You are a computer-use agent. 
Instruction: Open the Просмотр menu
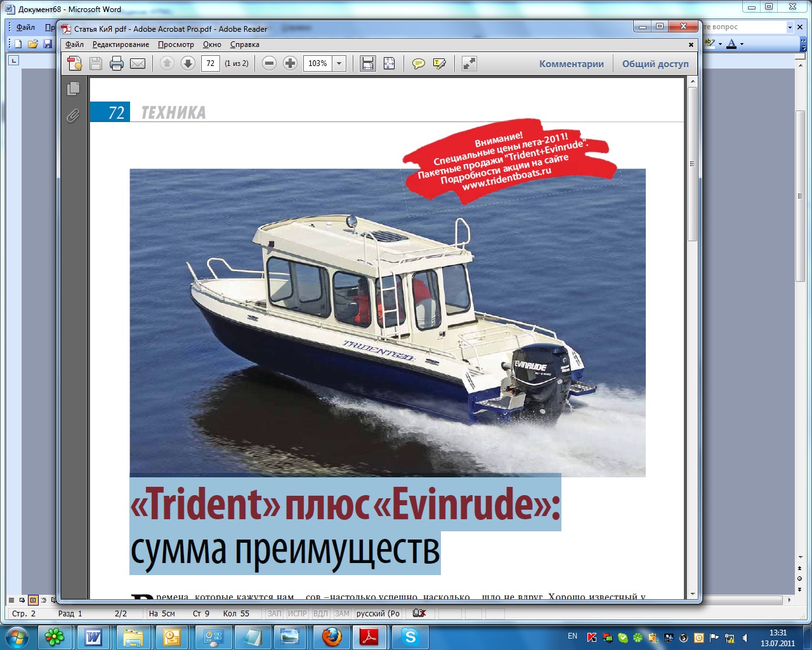point(176,44)
